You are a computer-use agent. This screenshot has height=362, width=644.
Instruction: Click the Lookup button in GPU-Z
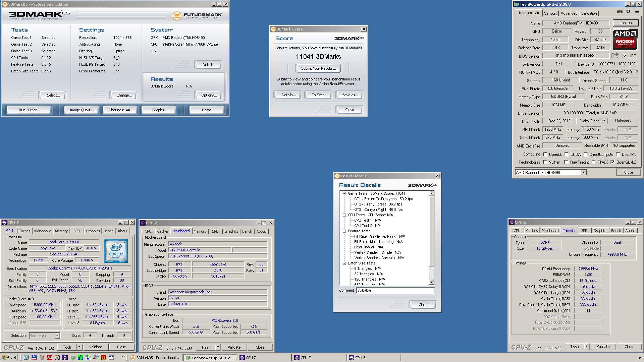[625, 23]
